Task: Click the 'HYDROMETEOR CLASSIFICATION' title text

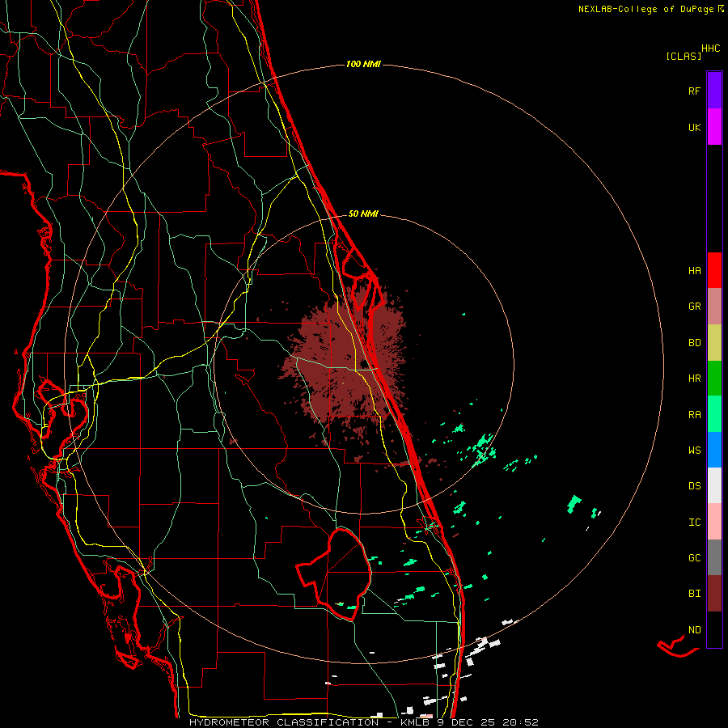Action: click(x=284, y=722)
